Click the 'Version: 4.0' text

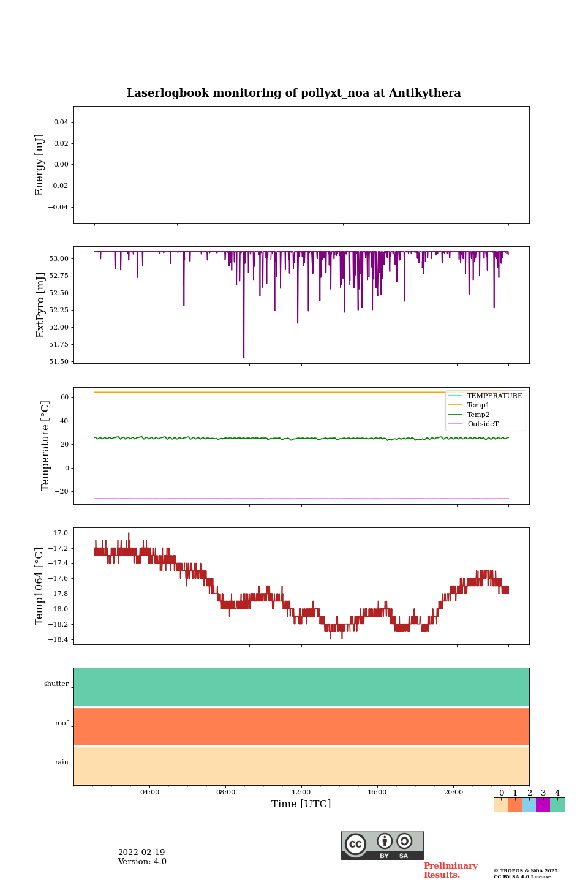142,861
